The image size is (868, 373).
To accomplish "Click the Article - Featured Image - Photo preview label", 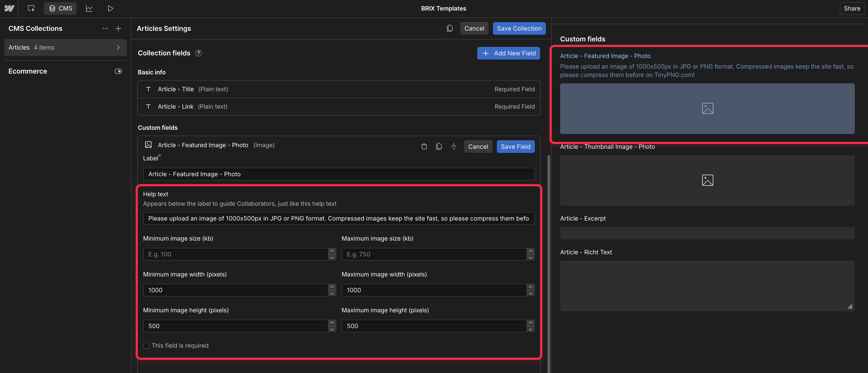I will [605, 56].
